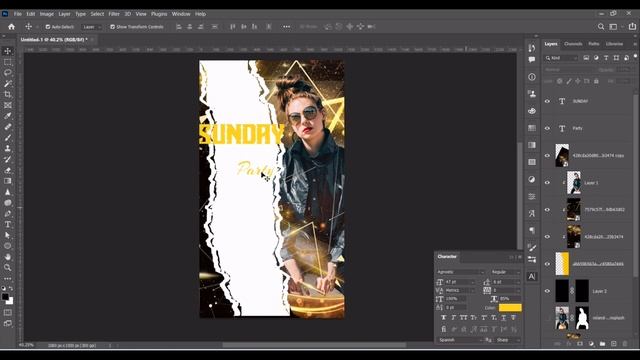Select the Eraser tool

click(x=8, y=170)
